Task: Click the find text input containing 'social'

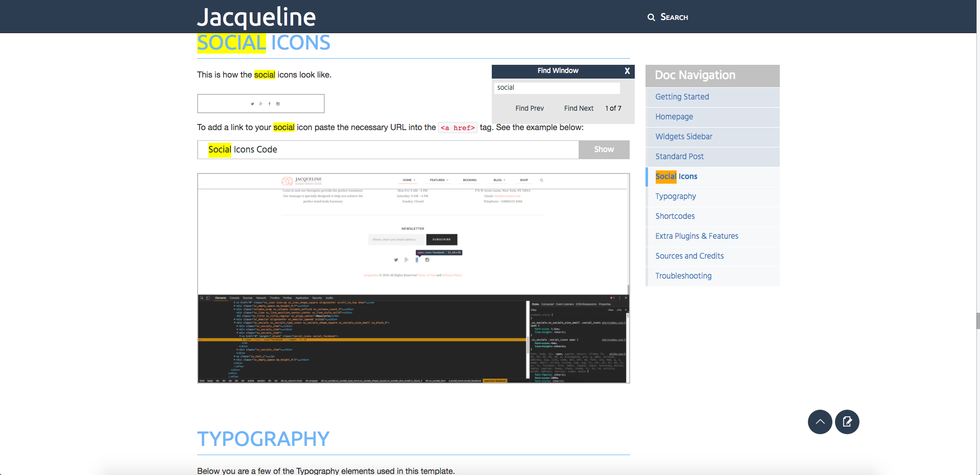Action: coord(557,88)
